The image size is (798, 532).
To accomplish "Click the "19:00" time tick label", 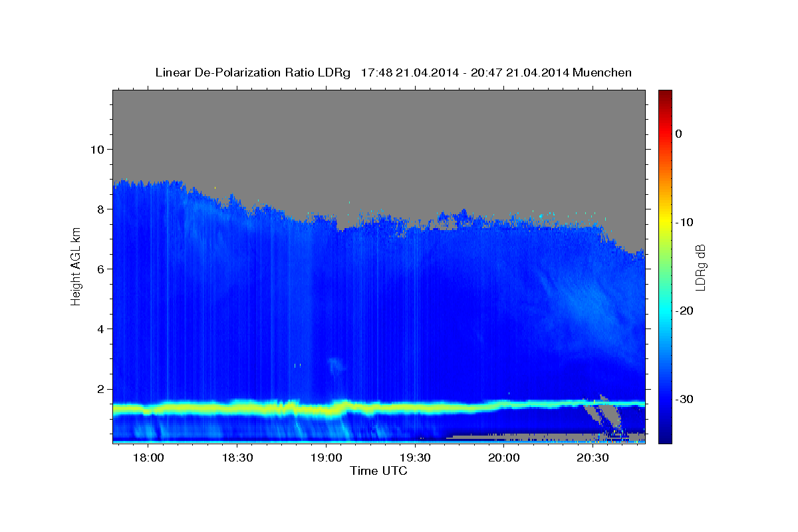I will (327, 458).
